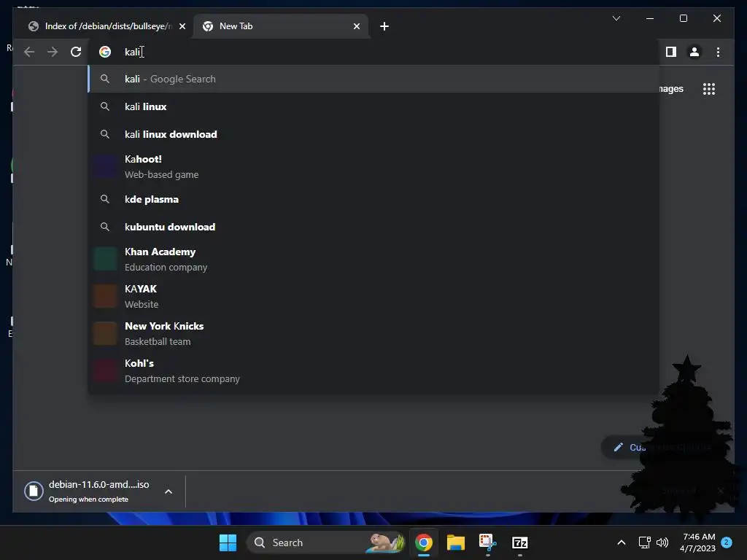Screen dimensions: 747x560
Task: Click the search icon beside 'kubuntu download'
Action: (105, 227)
